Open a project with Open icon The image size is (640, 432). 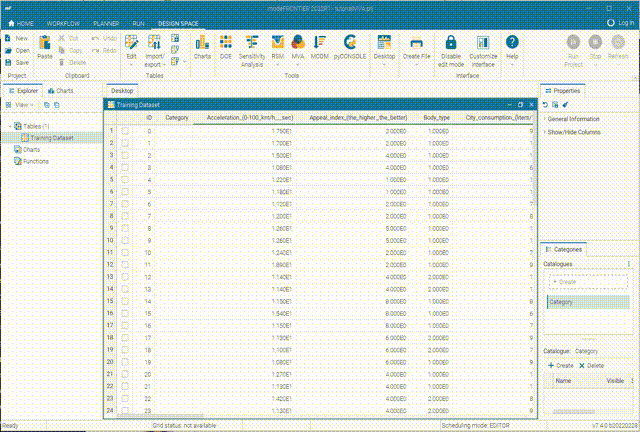(x=8, y=50)
